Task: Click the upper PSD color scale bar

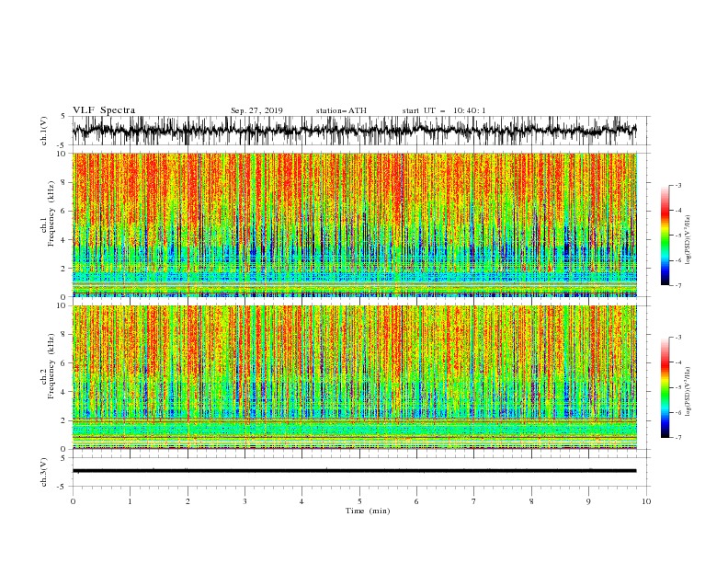Action: (x=665, y=236)
